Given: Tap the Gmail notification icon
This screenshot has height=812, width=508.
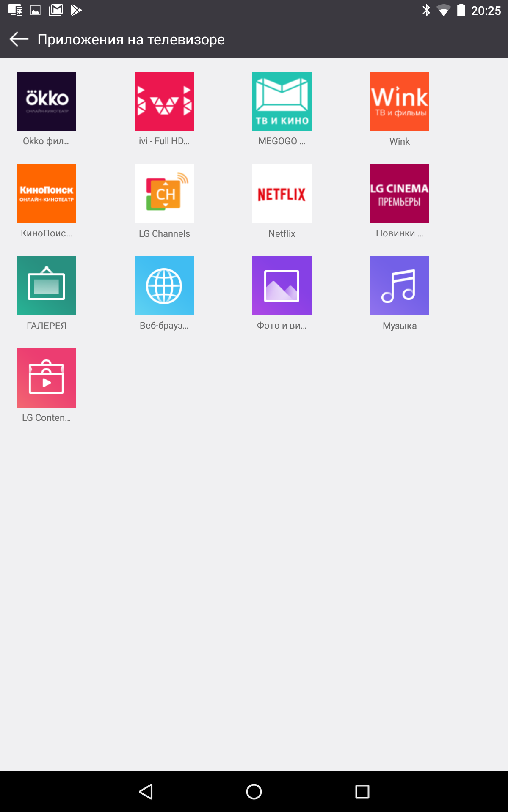Looking at the screenshot, I should (56, 10).
